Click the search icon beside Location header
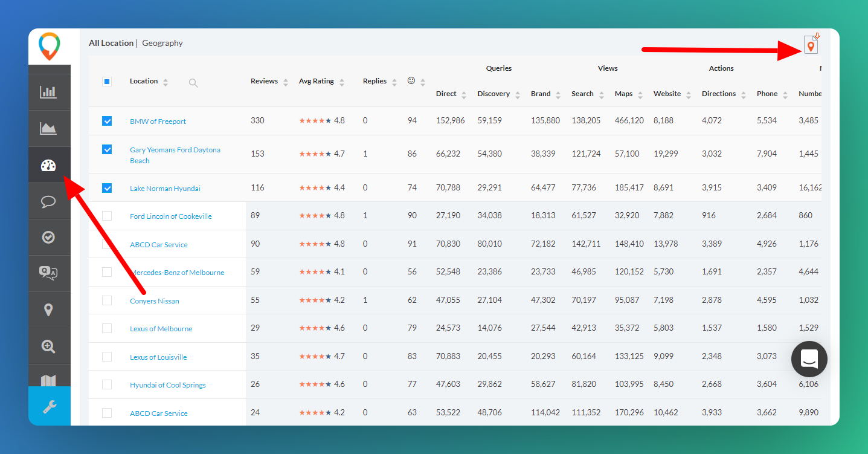This screenshot has height=454, width=868. (193, 83)
